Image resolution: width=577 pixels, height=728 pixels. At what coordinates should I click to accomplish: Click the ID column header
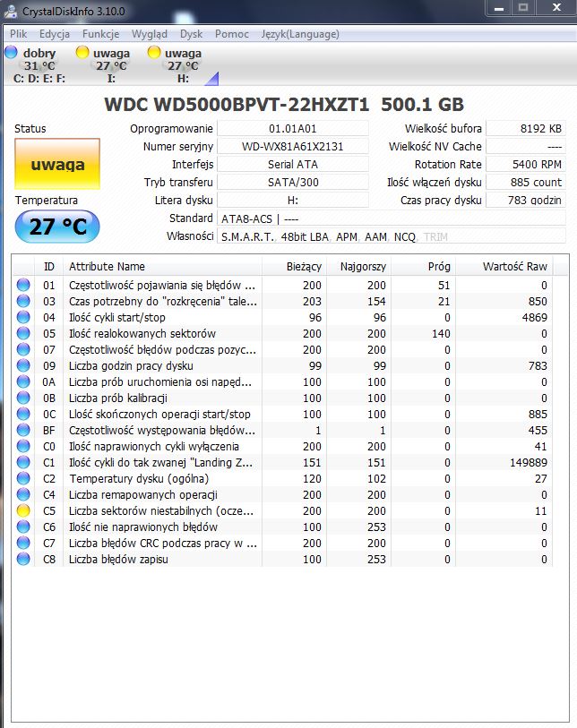pos(48,267)
